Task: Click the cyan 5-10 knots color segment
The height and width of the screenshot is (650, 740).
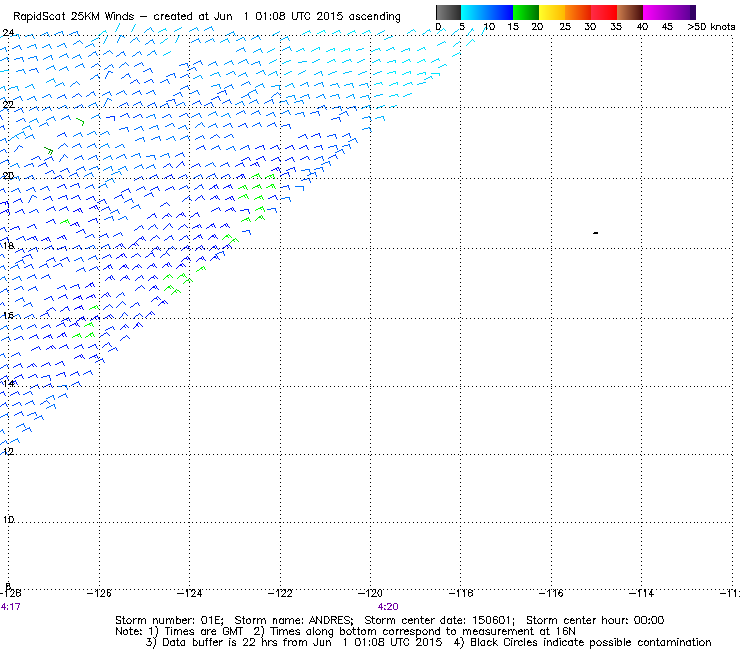Action: [x=474, y=12]
